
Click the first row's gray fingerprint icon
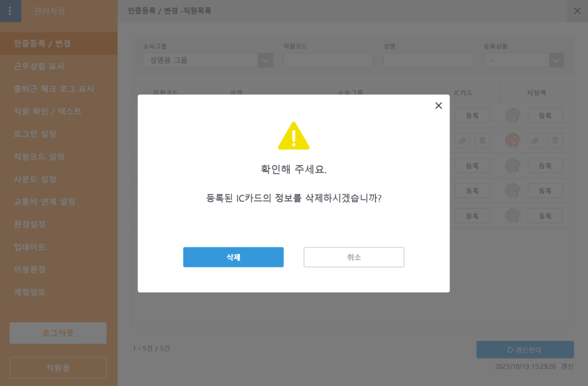click(x=512, y=115)
